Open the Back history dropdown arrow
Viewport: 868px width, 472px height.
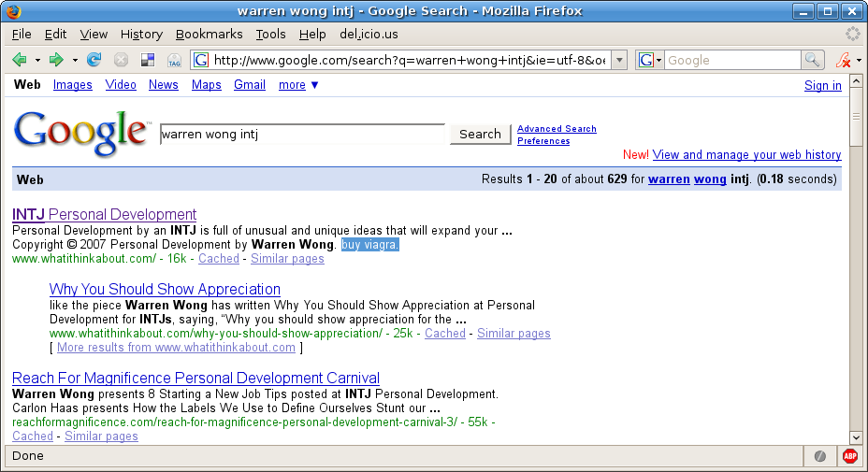click(x=37, y=60)
